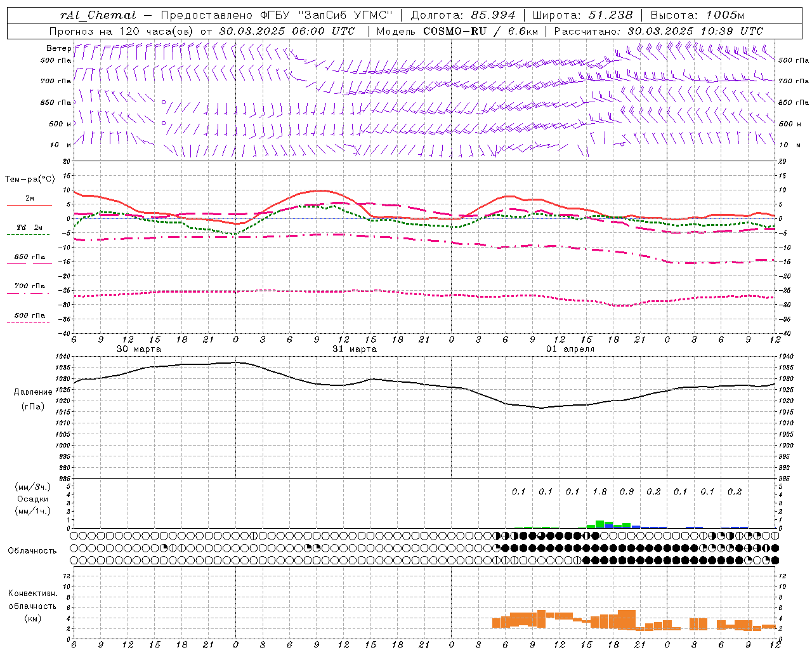Click the (мм/1ч.) unit label
This screenshot has width=812, height=650.
pos(33,511)
